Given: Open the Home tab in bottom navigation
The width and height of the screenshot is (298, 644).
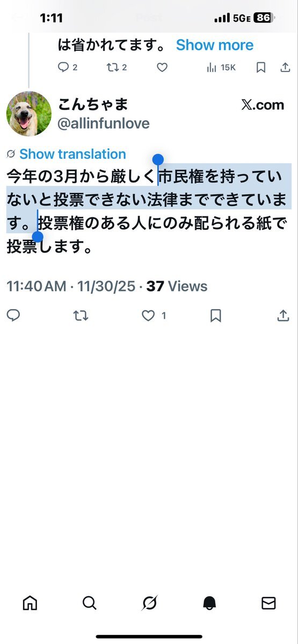Looking at the screenshot, I should click(30, 603).
